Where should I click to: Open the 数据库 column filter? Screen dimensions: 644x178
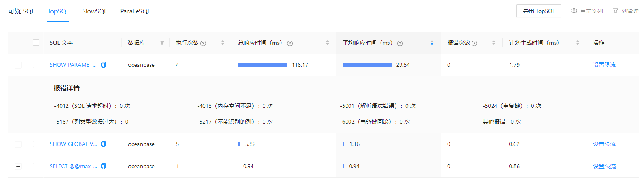(162, 43)
